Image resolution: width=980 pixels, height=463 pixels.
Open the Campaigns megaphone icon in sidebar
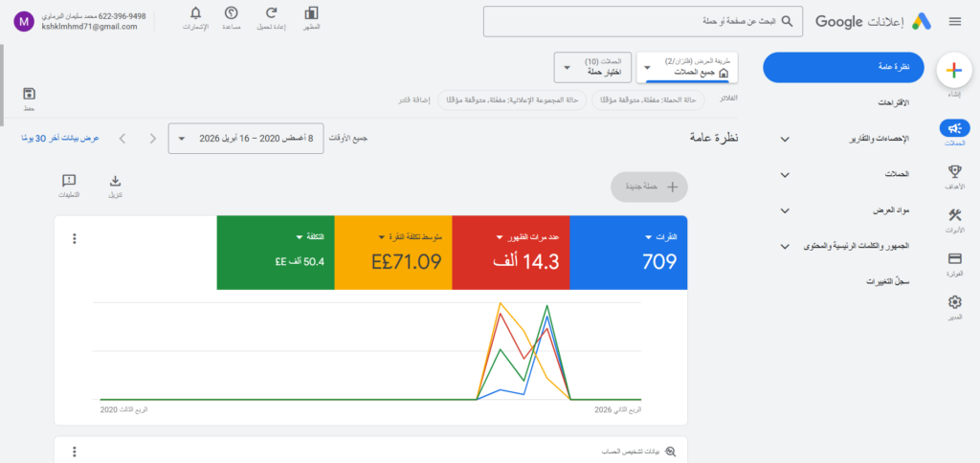[953, 128]
